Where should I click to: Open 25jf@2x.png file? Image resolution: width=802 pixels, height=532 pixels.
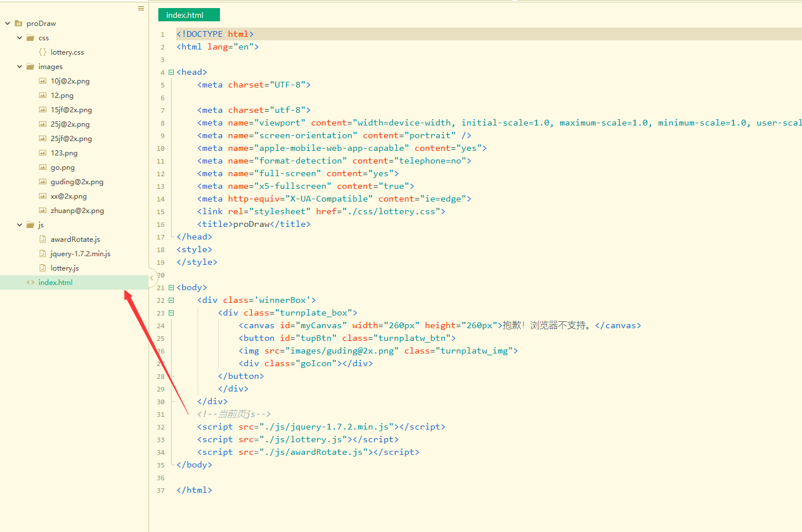click(x=71, y=139)
